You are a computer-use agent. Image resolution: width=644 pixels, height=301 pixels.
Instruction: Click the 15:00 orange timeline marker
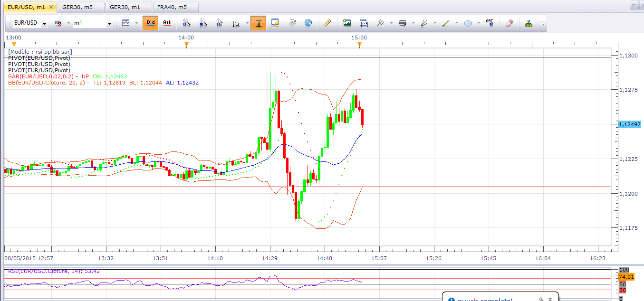click(x=359, y=45)
